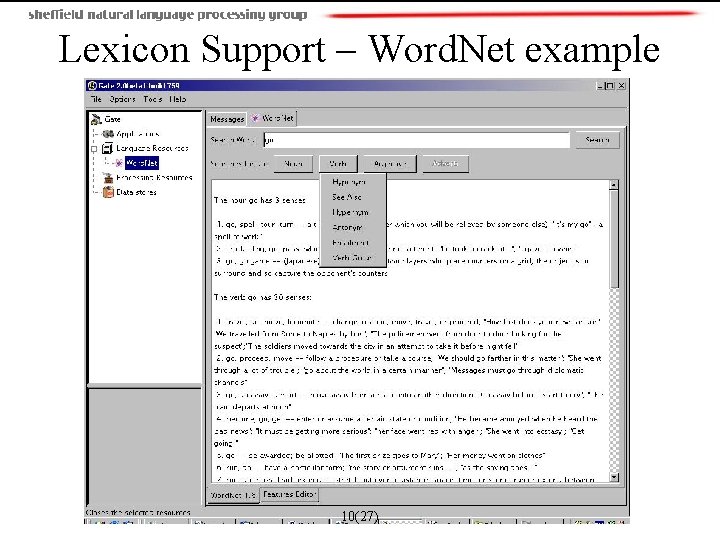Choose Verb Group from the Verb popup
720x540 pixels.
pos(352,258)
